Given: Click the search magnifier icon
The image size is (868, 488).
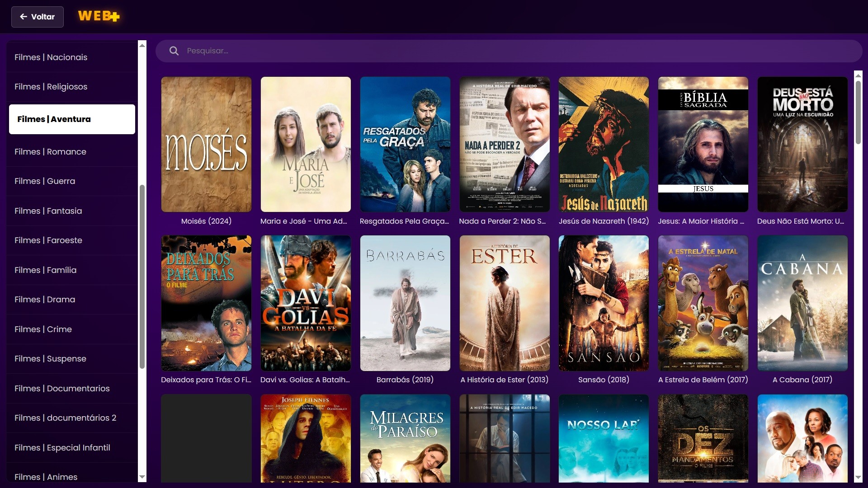Looking at the screenshot, I should [x=174, y=51].
